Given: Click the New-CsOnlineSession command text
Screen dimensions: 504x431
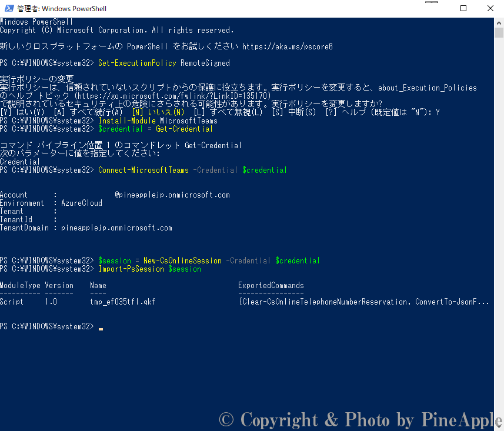Looking at the screenshot, I should point(182,260).
